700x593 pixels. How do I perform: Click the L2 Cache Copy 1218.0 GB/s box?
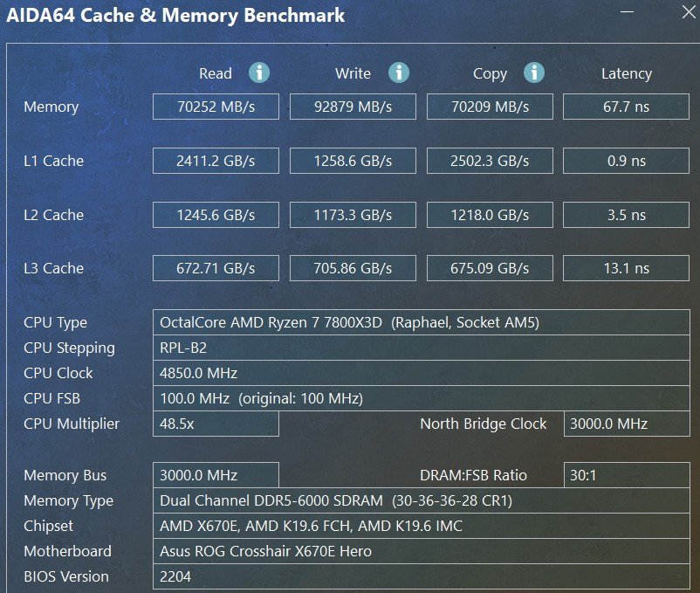coord(491,215)
